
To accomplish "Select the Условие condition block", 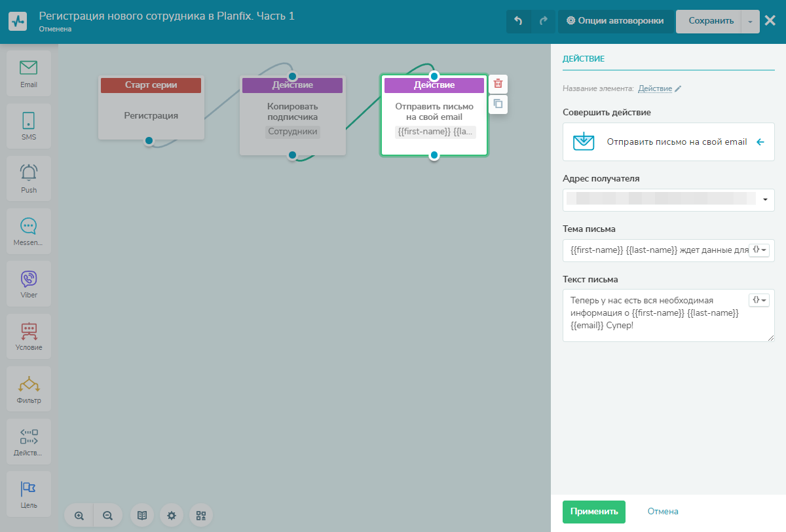I will click(x=29, y=336).
